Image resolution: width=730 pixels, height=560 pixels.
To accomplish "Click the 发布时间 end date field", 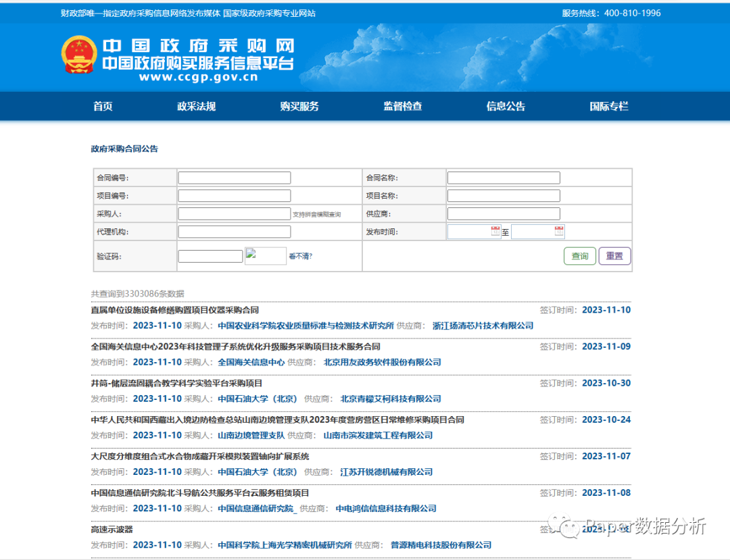I will tap(538, 232).
